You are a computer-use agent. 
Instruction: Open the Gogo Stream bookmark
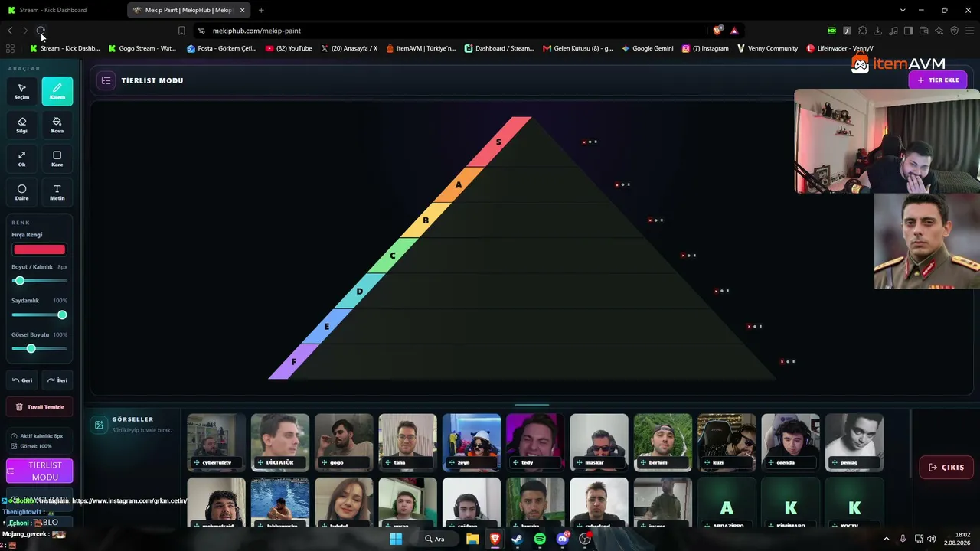[142, 48]
